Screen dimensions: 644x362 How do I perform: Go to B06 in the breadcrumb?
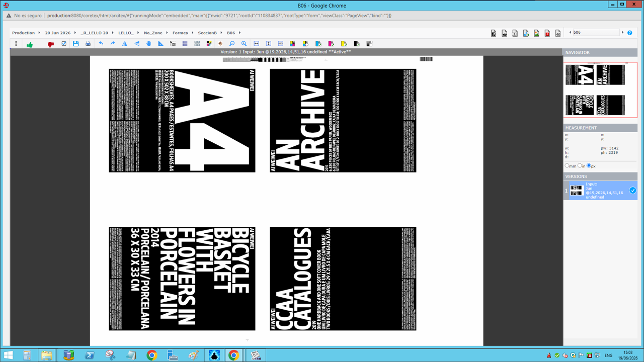click(231, 33)
